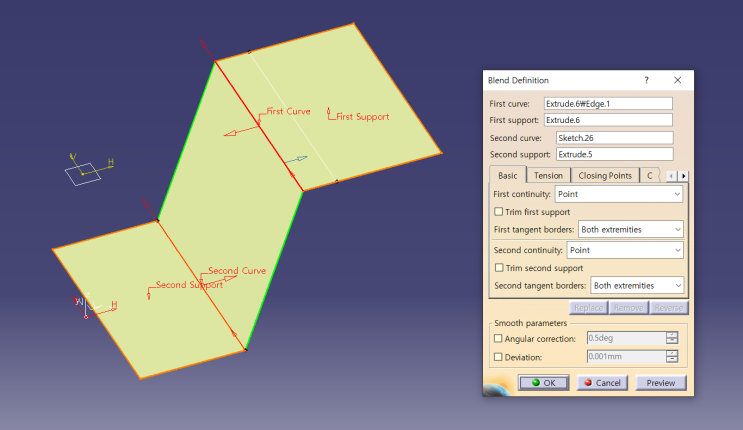Click the Deviation spinner arrows
The image size is (743, 430).
point(672,357)
